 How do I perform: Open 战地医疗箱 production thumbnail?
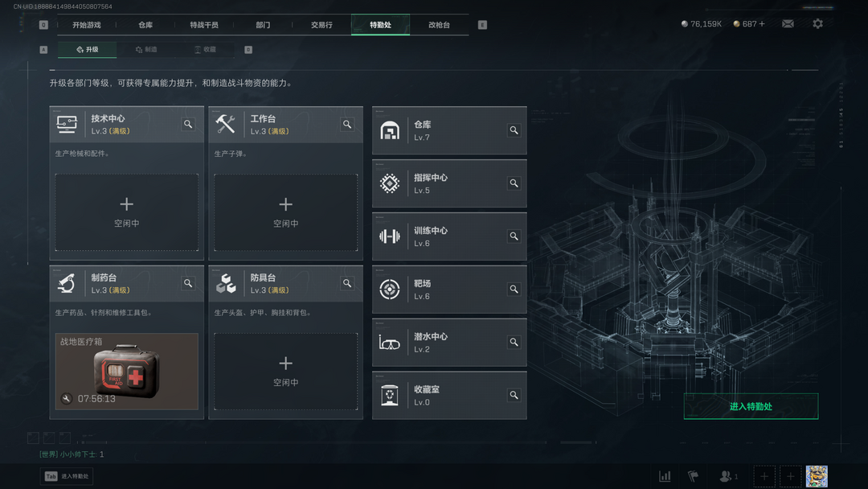tap(127, 372)
